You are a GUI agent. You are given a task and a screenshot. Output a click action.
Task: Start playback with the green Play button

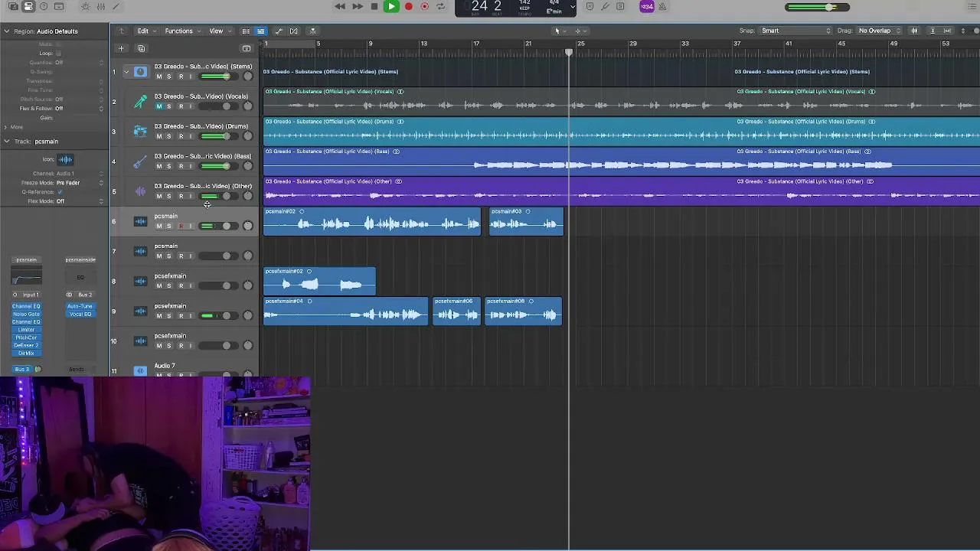click(391, 7)
